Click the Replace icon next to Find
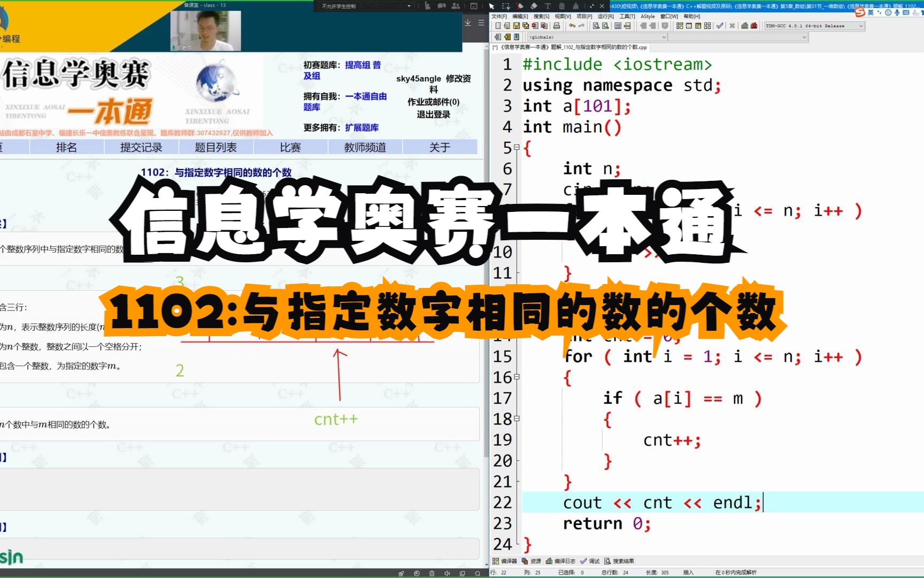Screen dimensions: 924x578 605,26
